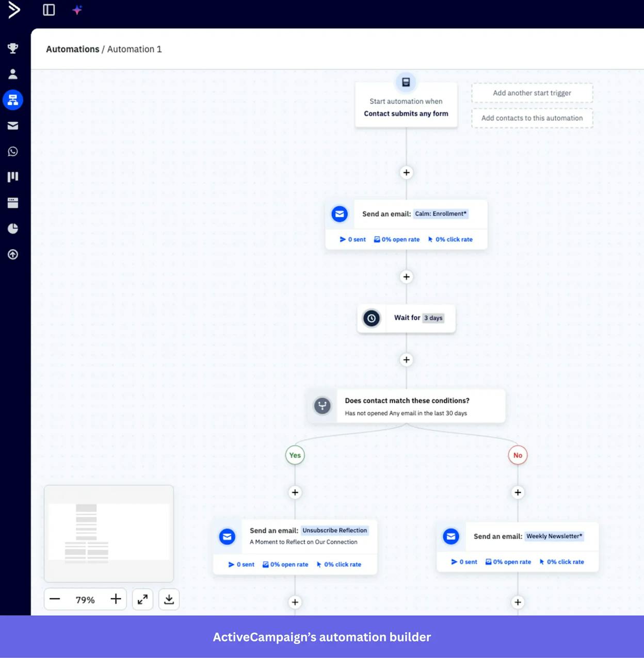Open the Does contact match conditions step
This screenshot has height=658, width=644.
pyautogui.click(x=407, y=406)
